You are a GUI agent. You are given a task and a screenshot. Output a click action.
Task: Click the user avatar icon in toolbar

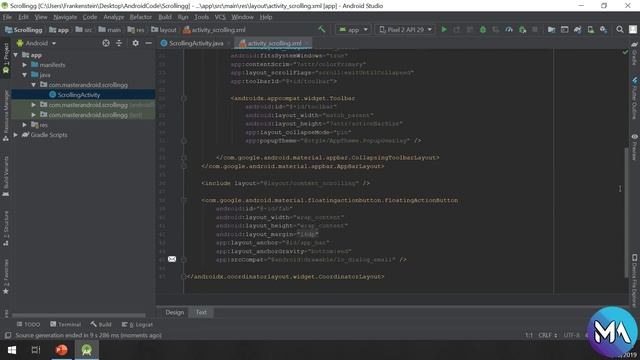[633, 29]
